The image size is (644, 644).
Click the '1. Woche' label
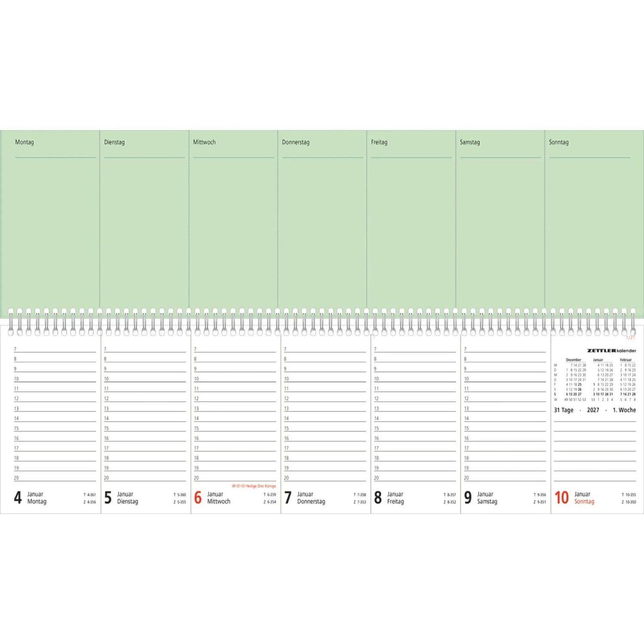click(x=624, y=410)
